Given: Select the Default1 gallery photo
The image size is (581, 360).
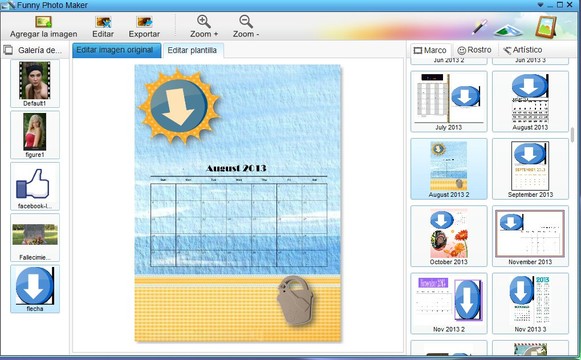Looking at the screenshot, I should pos(35,84).
